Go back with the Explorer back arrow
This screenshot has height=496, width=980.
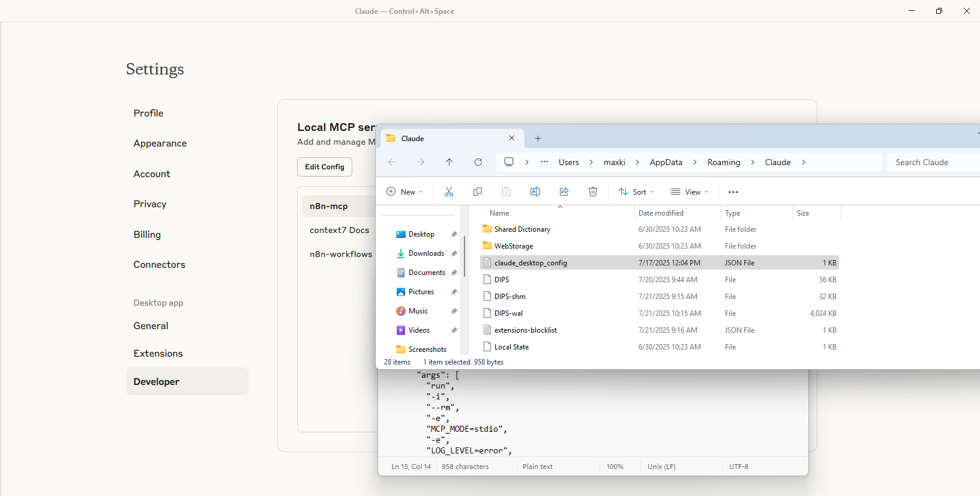point(392,162)
